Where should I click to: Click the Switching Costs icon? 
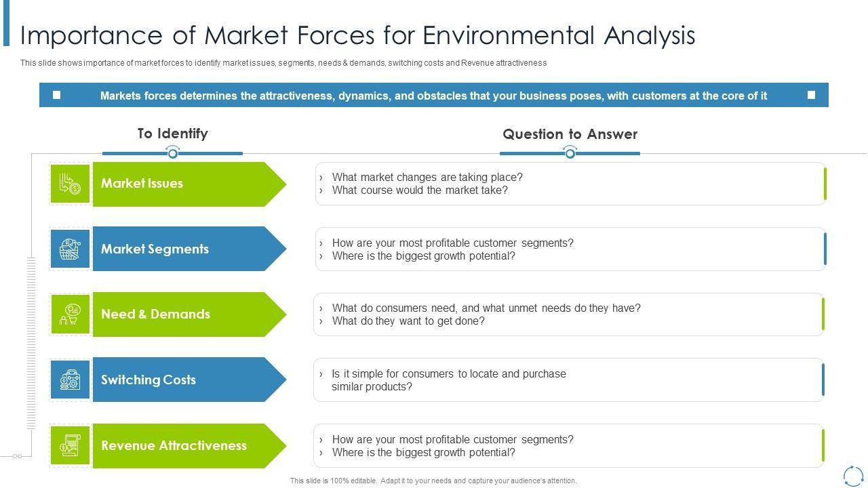pyautogui.click(x=70, y=380)
